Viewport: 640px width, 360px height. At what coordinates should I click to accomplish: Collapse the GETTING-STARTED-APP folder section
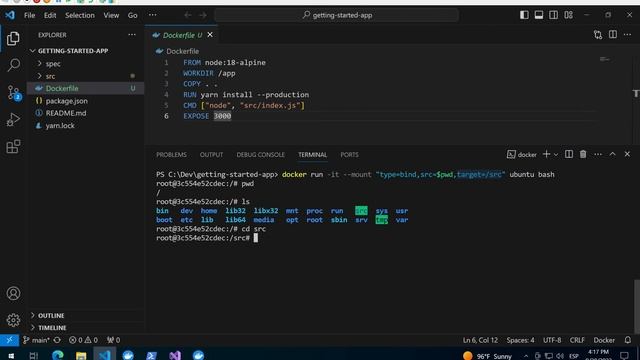(86, 51)
